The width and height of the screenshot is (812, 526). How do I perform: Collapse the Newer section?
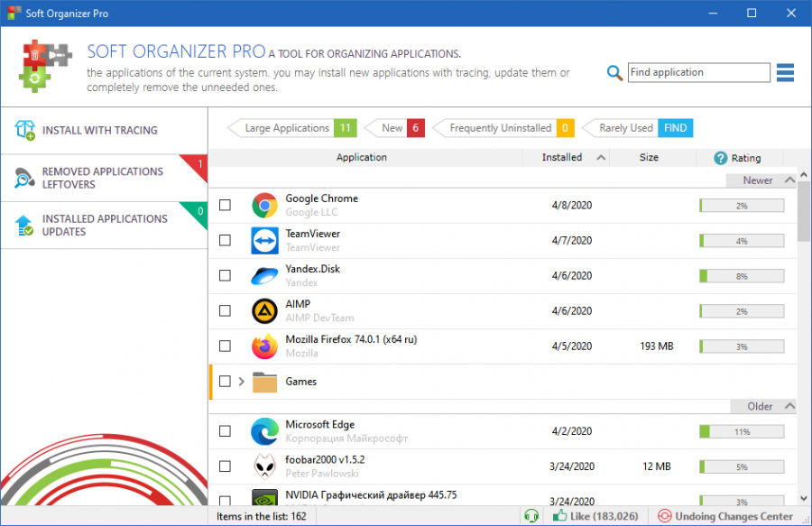click(789, 180)
